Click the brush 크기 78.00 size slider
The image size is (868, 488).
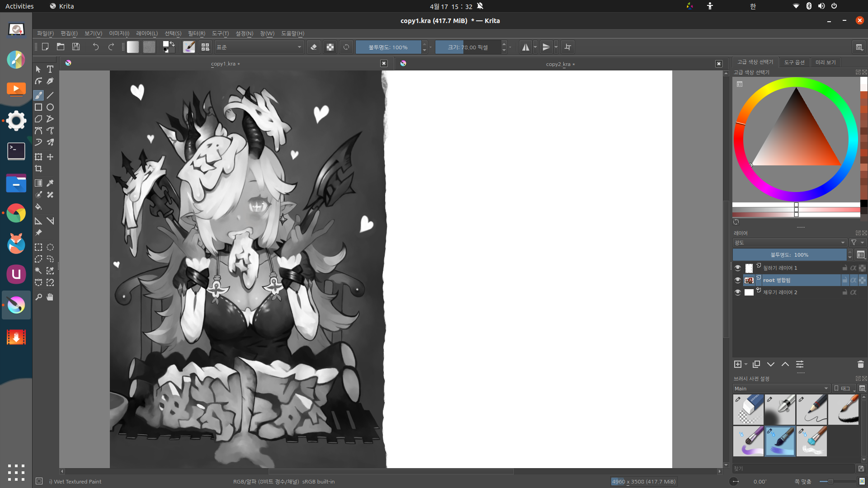coord(468,47)
